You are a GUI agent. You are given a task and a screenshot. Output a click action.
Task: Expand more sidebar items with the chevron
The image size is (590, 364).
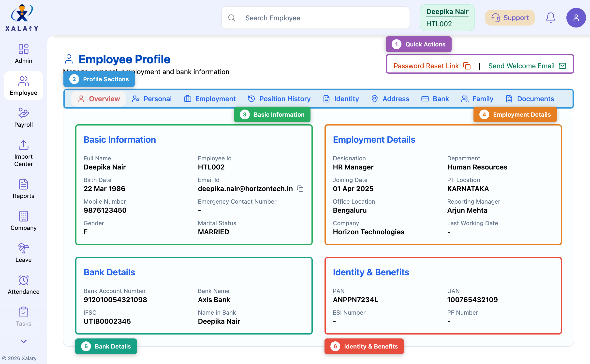23,341
